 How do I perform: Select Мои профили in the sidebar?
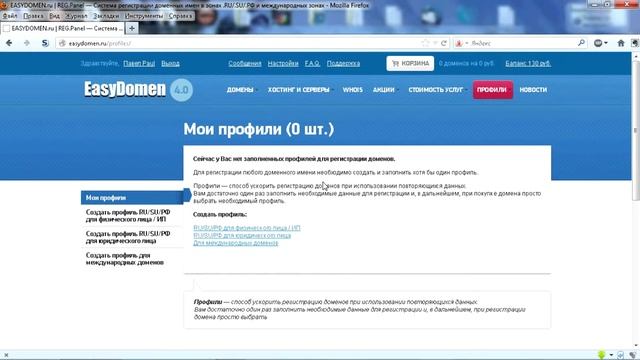[x=132, y=198]
